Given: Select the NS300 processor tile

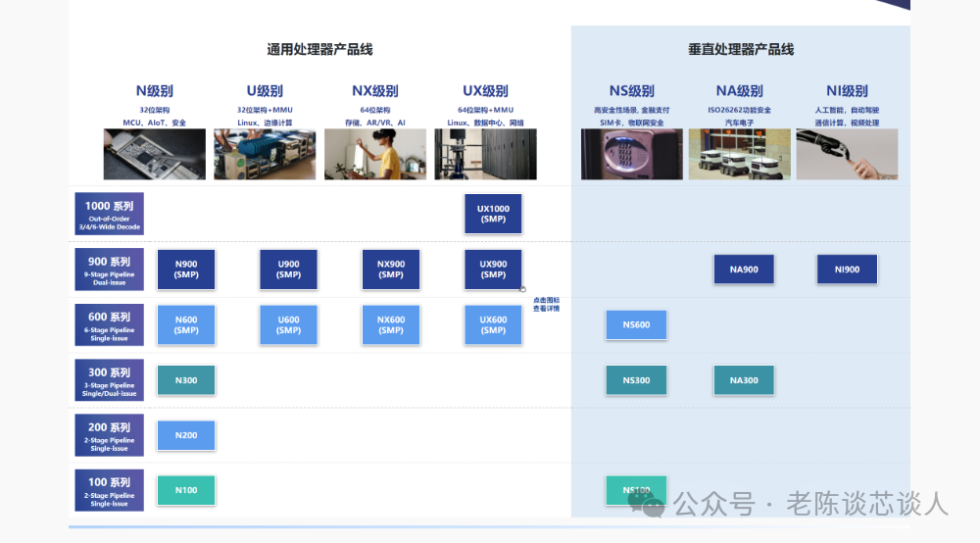Looking at the screenshot, I should pos(636,380).
